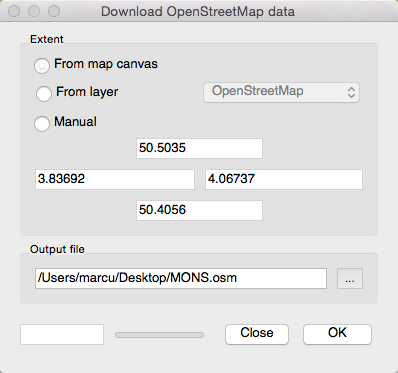The image size is (398, 373).
Task: Click the empty status box beside progress bar
Action: pyautogui.click(x=62, y=334)
